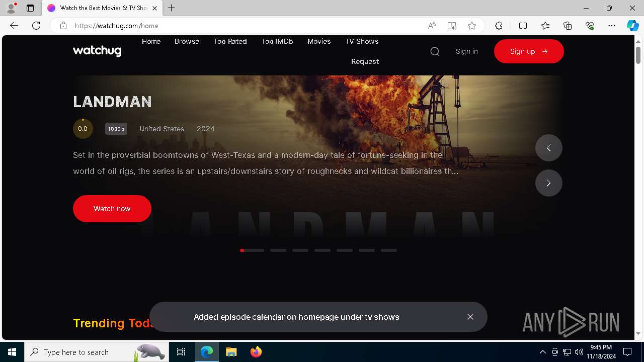Click the browser back arrow
Image resolution: width=644 pixels, height=362 pixels.
tap(14, 26)
